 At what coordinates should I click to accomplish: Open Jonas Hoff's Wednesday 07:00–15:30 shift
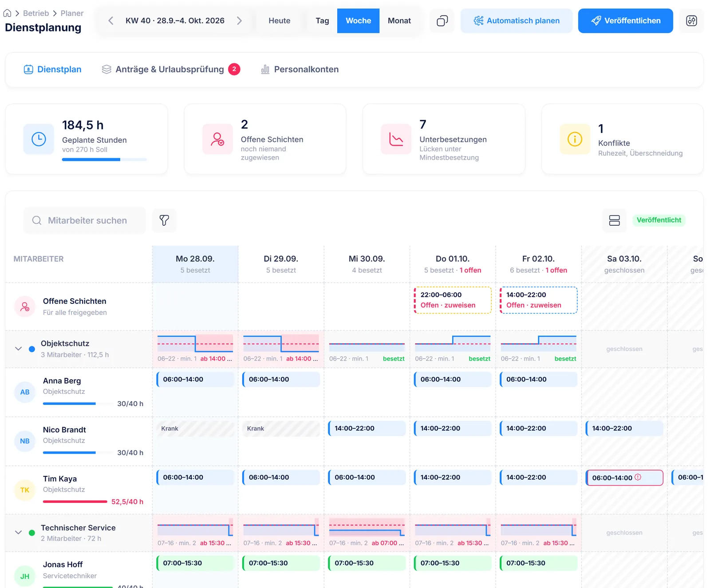367,563
